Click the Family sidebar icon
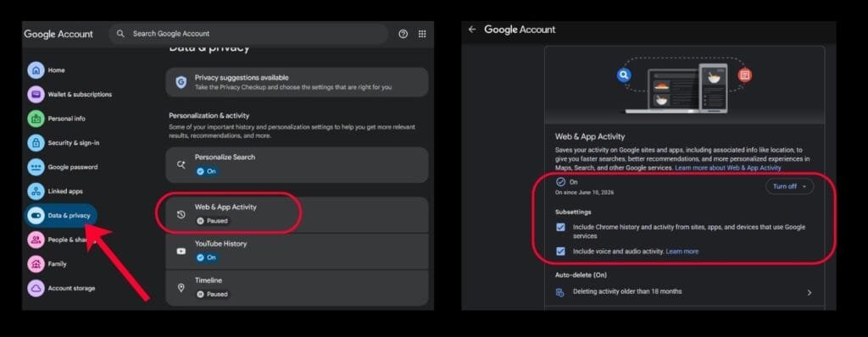 pyautogui.click(x=36, y=264)
